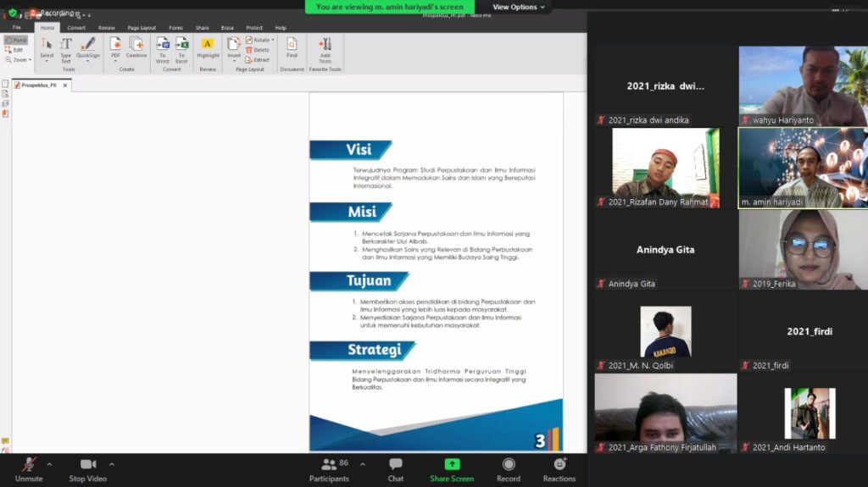Expand audio options arrow next to Unmute
This screenshot has height=487, width=868.
tap(49, 464)
